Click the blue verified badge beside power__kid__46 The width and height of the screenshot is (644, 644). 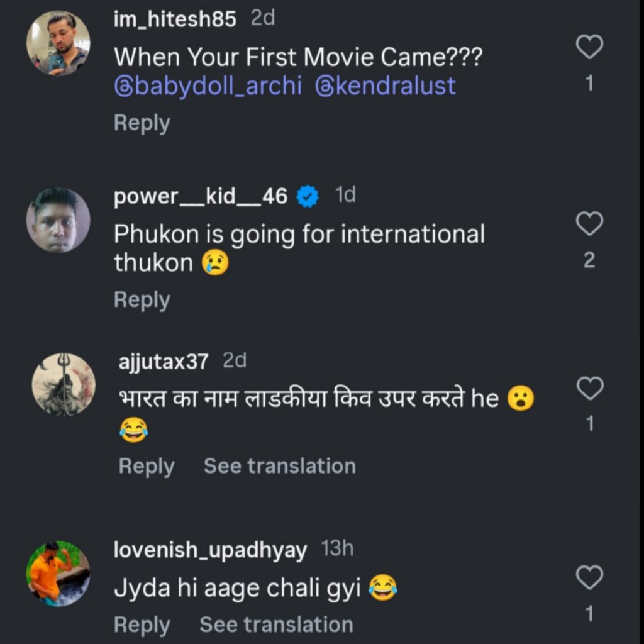point(308,197)
